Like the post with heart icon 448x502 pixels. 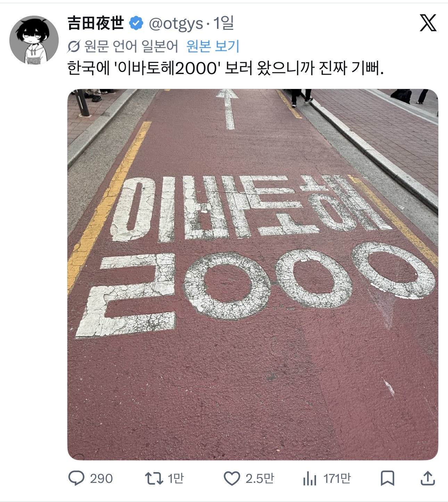[232, 478]
